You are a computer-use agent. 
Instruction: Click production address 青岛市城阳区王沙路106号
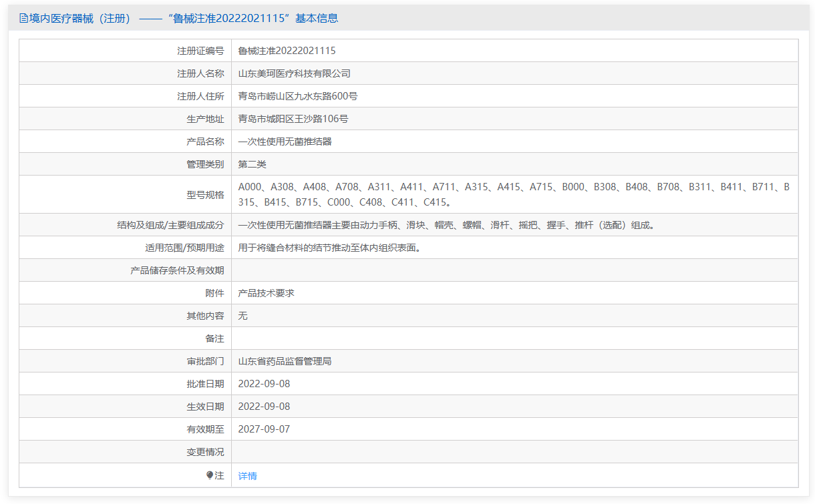tap(293, 119)
